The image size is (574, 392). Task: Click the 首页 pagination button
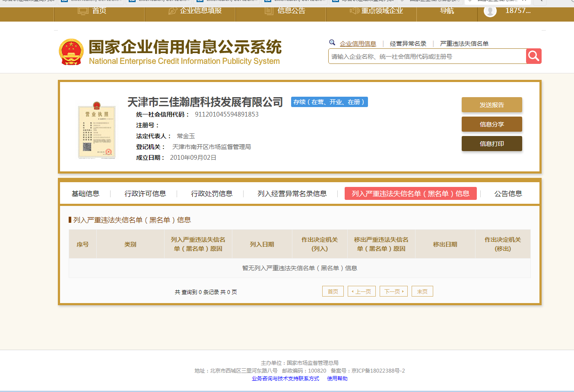click(x=333, y=291)
